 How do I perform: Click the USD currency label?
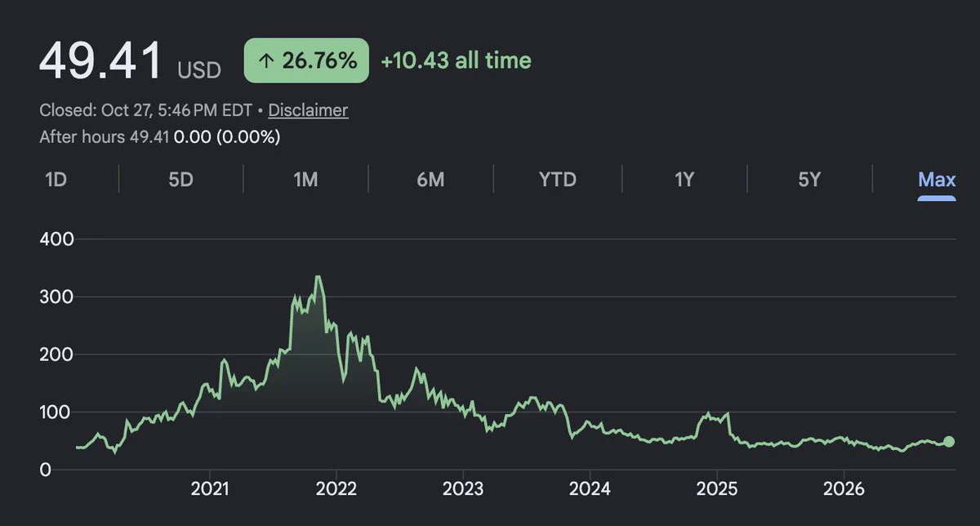click(199, 70)
